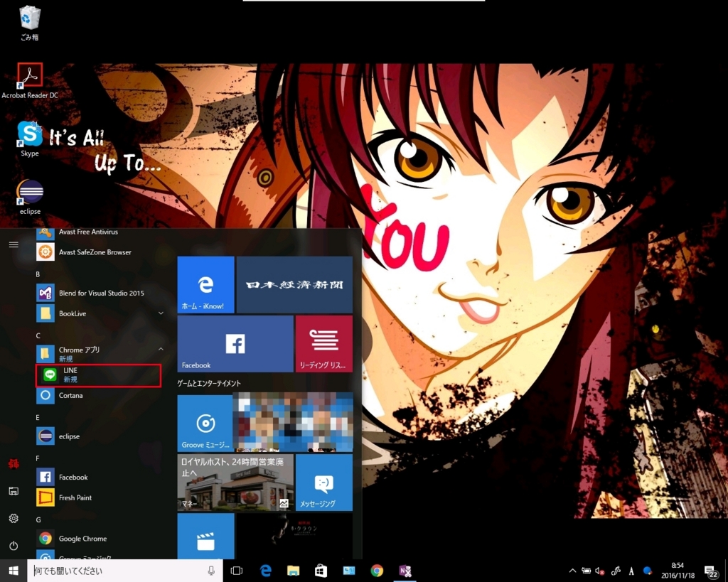Click the ゲームとエンターテイメント group heading
This screenshot has width=728, height=582.
coord(209,383)
